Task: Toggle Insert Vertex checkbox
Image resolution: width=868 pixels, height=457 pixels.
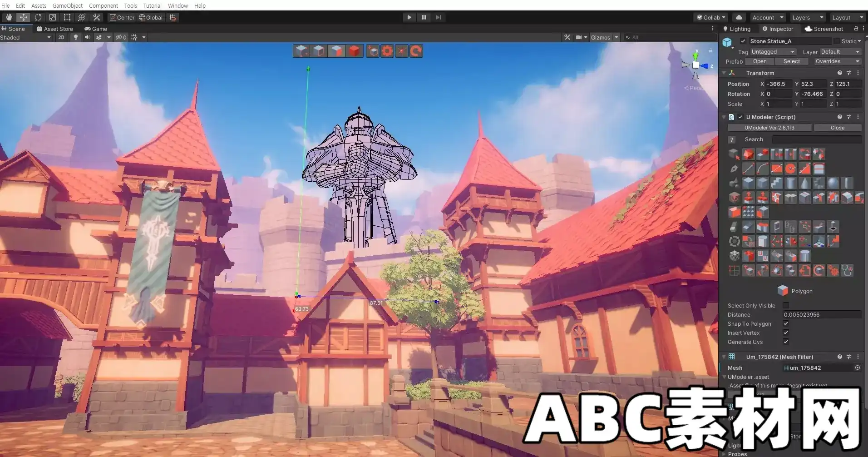Action: tap(786, 333)
